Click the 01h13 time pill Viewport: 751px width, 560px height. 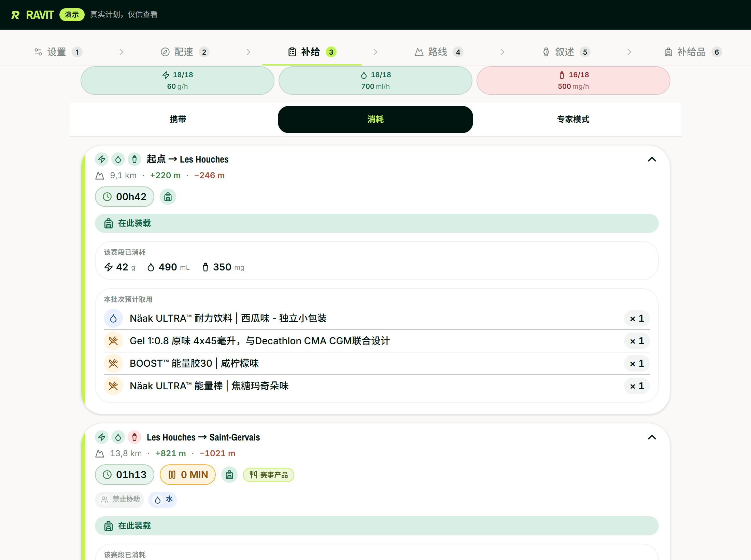tap(125, 475)
